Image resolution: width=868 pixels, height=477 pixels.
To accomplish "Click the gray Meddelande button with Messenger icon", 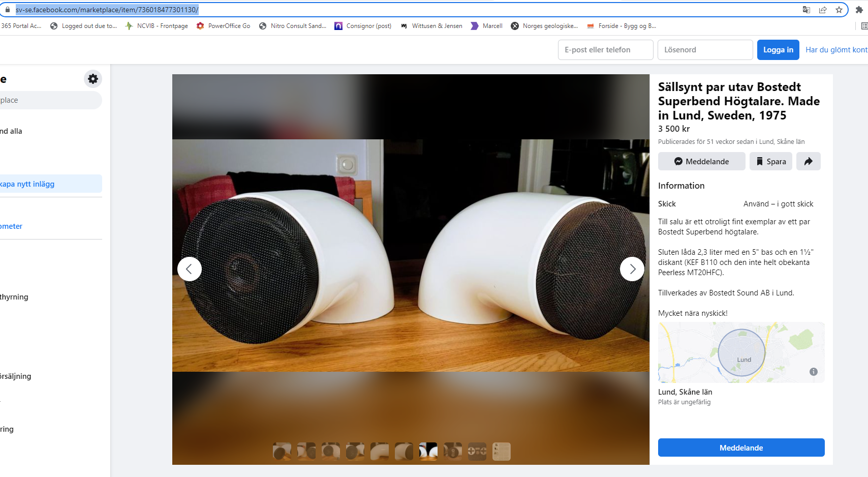I will 702,161.
